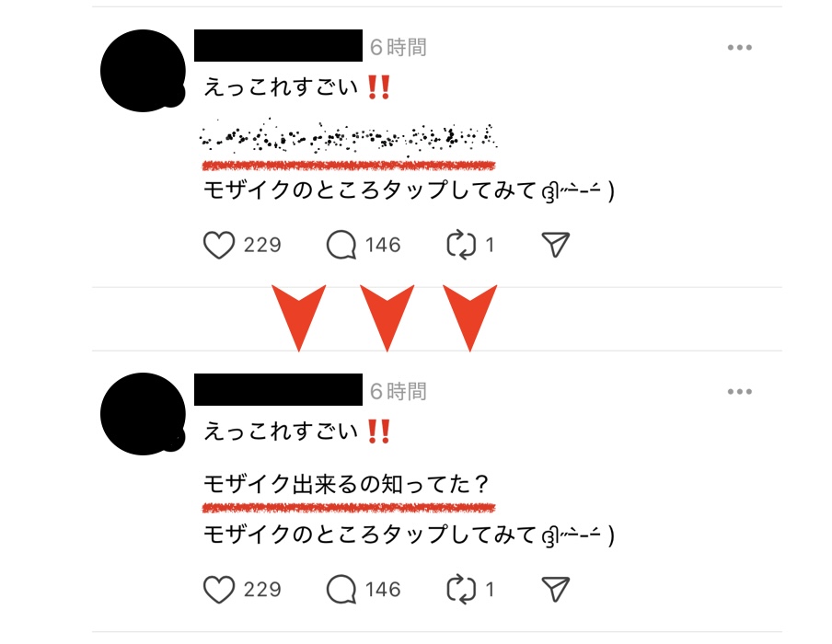Like the bottom post with the heart icon
The image size is (832, 644).
tap(219, 590)
